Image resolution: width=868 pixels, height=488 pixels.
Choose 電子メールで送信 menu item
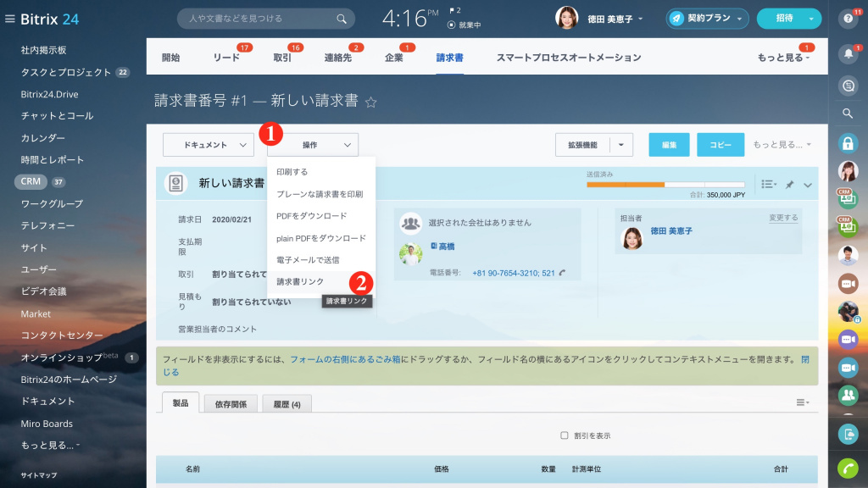[308, 260]
